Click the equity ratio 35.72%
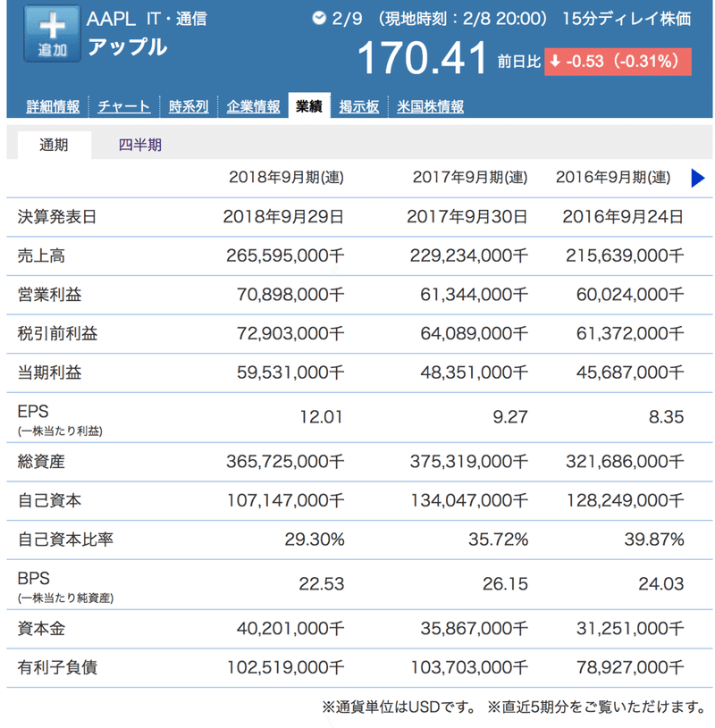 pyautogui.click(x=498, y=540)
